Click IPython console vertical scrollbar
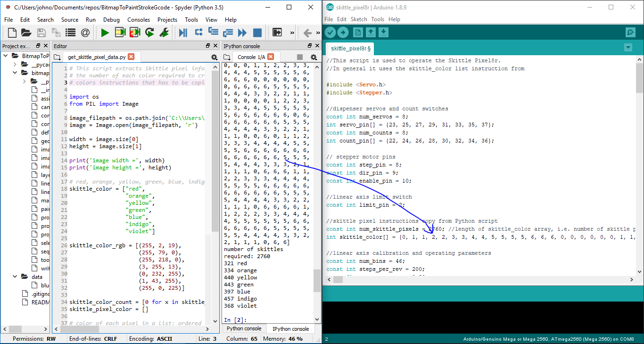The image size is (644, 344). (x=317, y=281)
